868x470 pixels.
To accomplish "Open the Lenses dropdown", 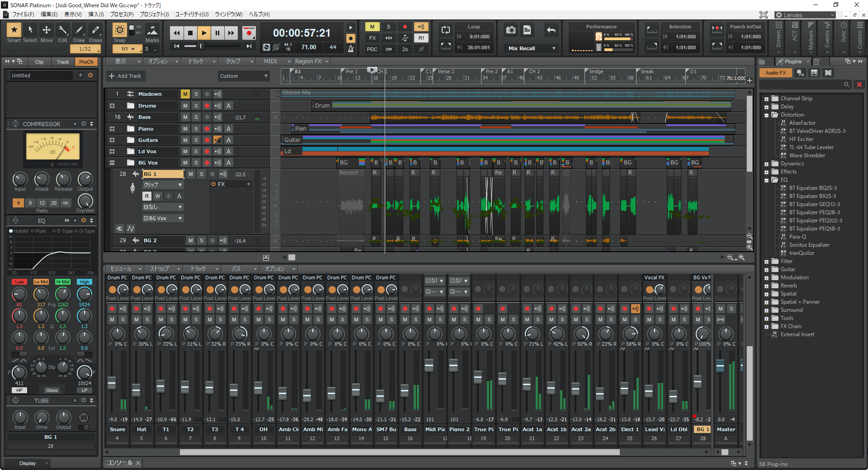I will (805, 15).
